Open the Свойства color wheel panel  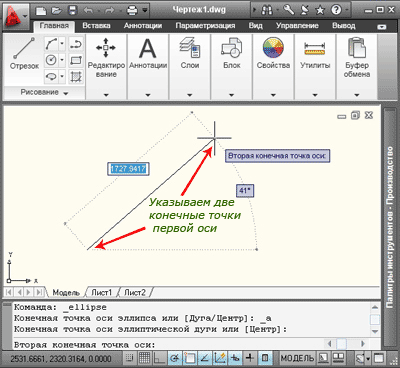coord(273,48)
